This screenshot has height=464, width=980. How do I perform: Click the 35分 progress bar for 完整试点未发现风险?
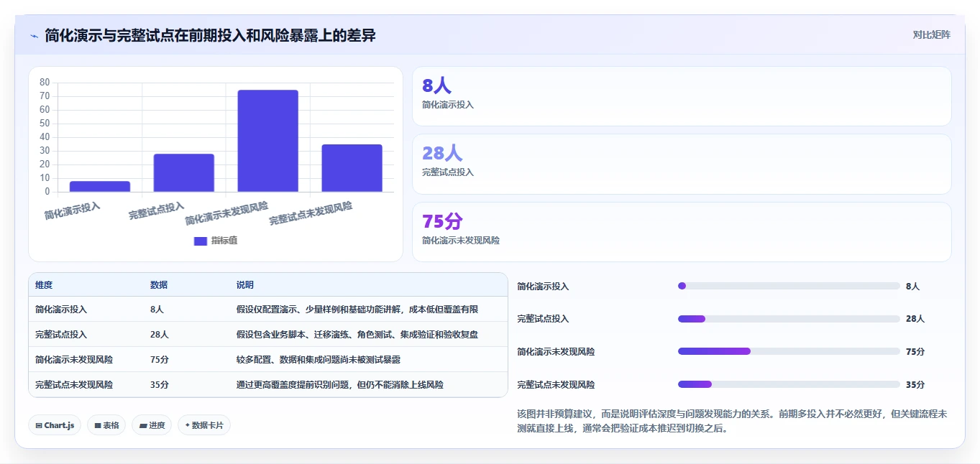coord(789,384)
